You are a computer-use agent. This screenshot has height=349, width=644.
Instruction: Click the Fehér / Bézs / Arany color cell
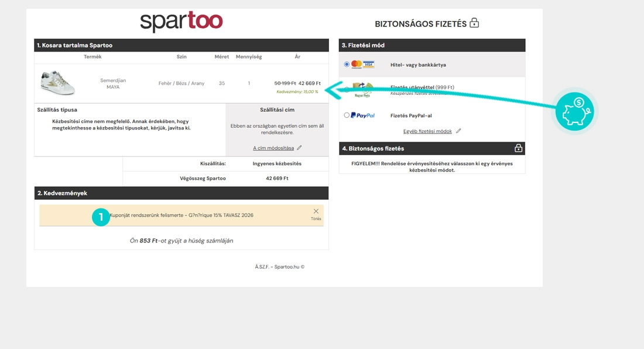[181, 83]
